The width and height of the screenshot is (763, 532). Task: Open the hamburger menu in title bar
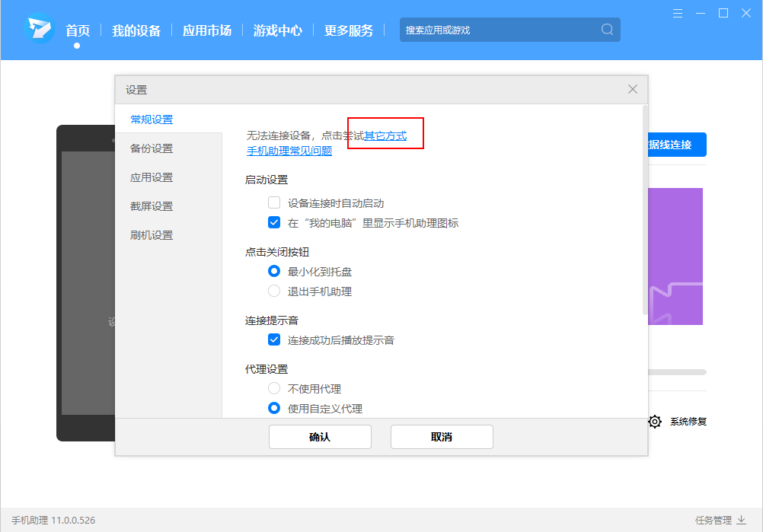[x=678, y=13]
